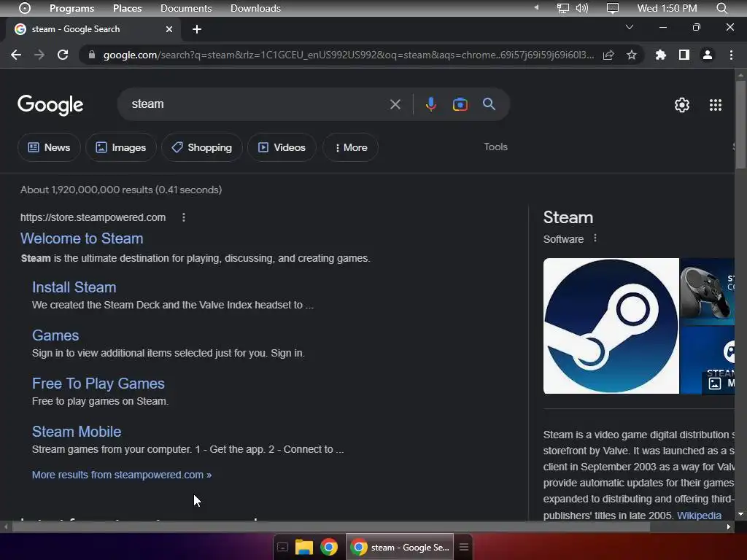Screen dimensions: 747x560
Task: Open desktop search in top bar
Action: pos(721,8)
